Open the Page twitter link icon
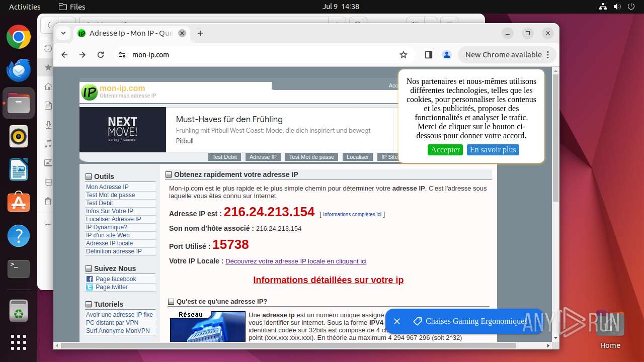The height and width of the screenshot is (362, 644). click(x=90, y=287)
